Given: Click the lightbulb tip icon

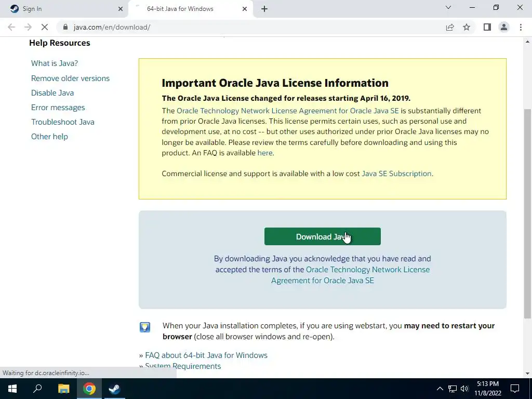Looking at the screenshot, I should pyautogui.click(x=145, y=327).
